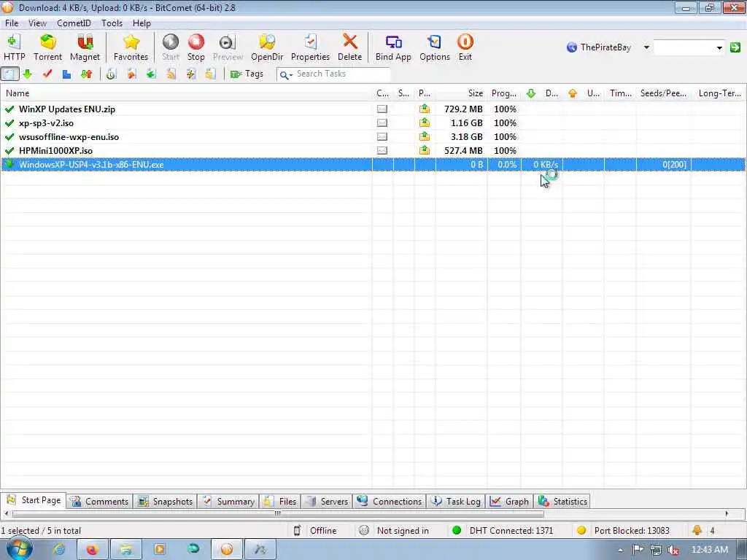Click the lightning bolt document filter icon

click(190, 74)
